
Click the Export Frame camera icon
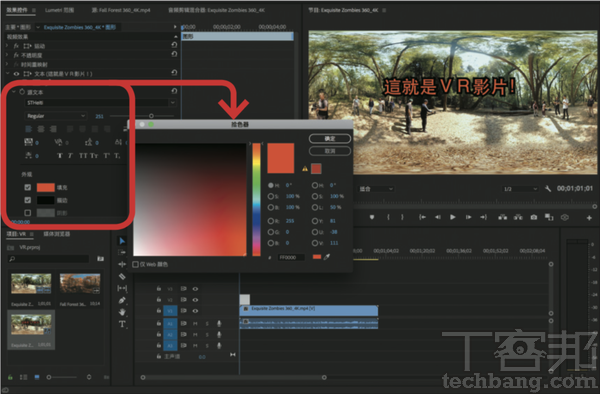click(533, 217)
